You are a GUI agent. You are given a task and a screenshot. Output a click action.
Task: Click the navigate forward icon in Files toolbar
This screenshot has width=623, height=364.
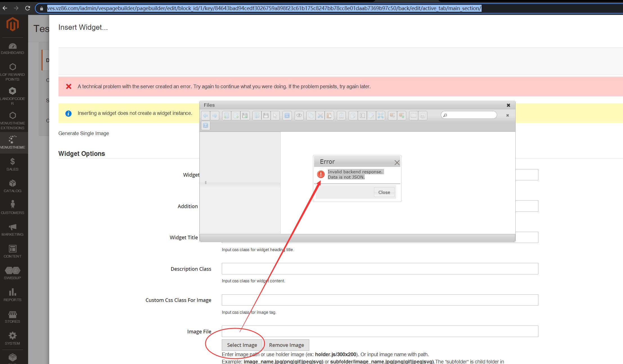(214, 115)
